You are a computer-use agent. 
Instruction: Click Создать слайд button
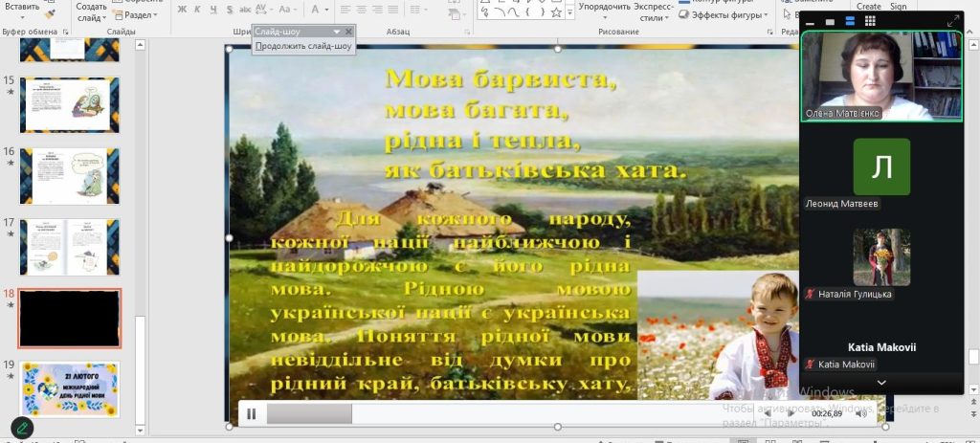[x=91, y=11]
